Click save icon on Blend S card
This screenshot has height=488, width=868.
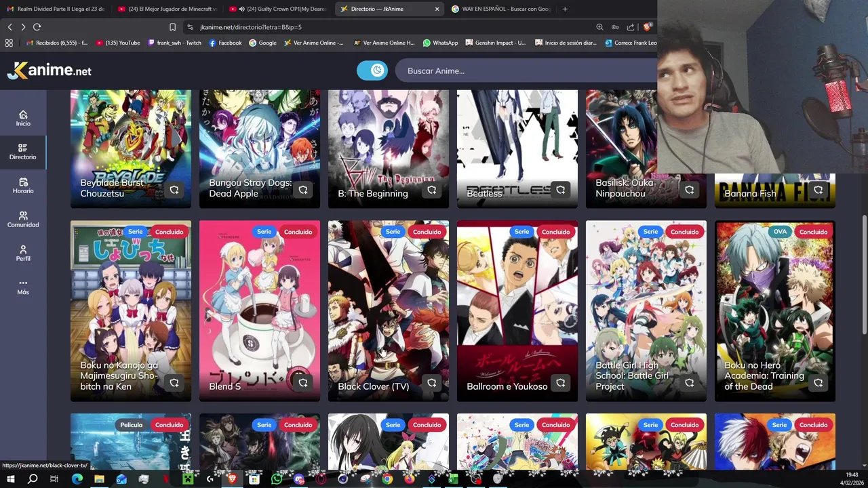[x=303, y=383]
